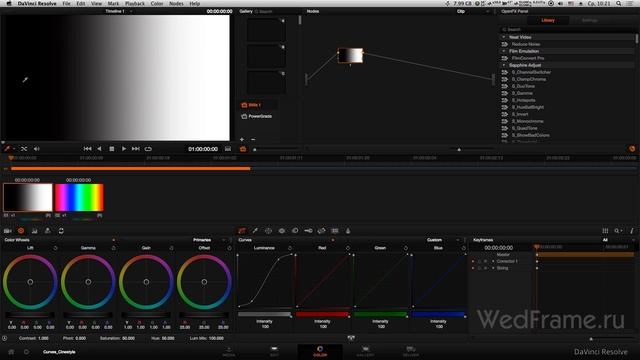This screenshot has height=360, width=640.
Task: Open the Camera Raw palette icon
Action: click(x=8, y=231)
